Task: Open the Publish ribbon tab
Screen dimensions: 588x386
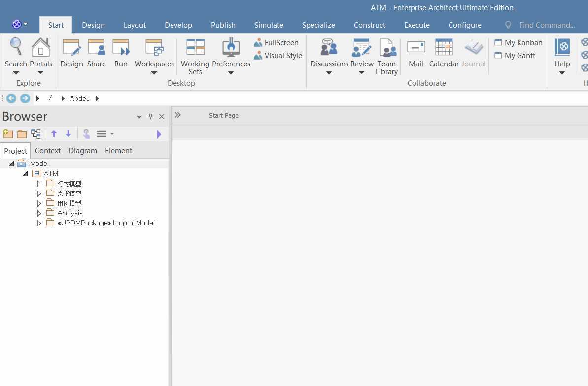Action: [223, 25]
